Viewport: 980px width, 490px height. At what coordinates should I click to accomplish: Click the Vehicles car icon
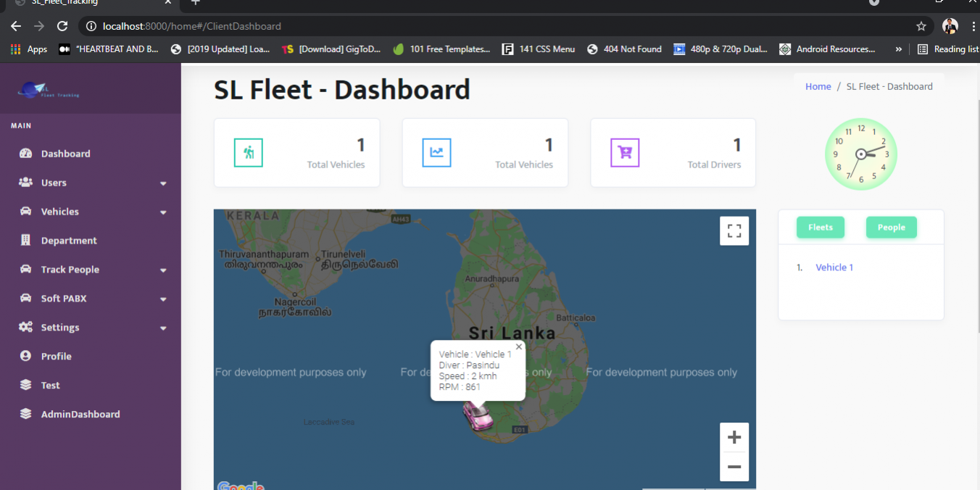click(25, 212)
